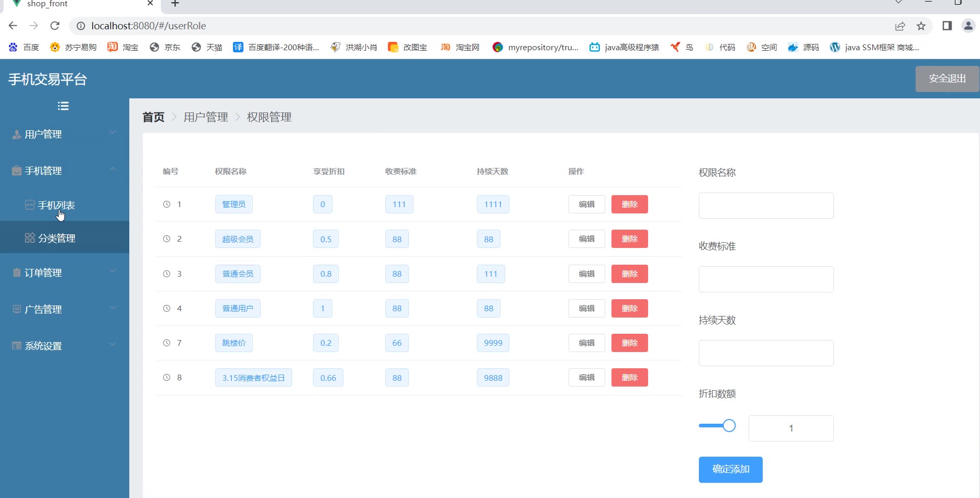Click the 手机管理 bag icon in the sidebar

(x=17, y=171)
